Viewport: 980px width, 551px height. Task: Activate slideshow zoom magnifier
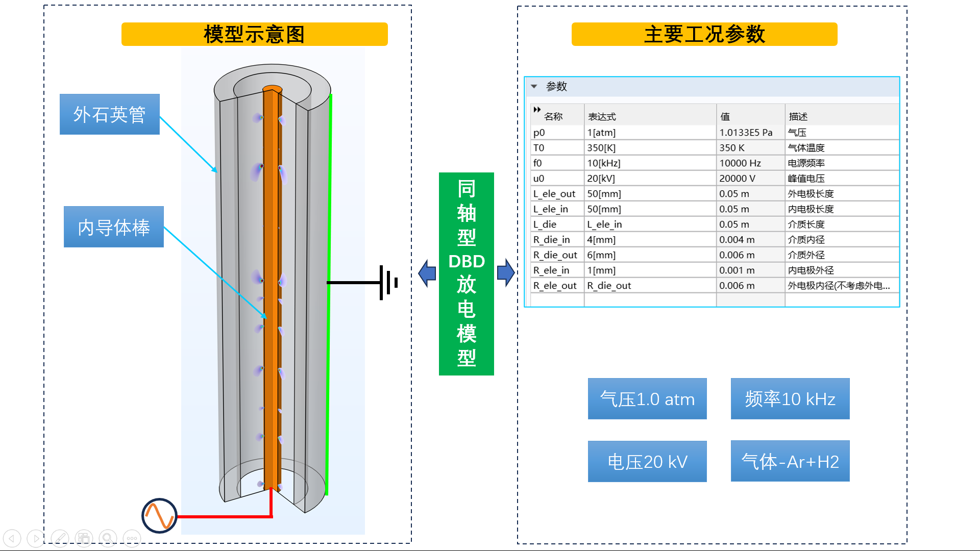(x=108, y=538)
